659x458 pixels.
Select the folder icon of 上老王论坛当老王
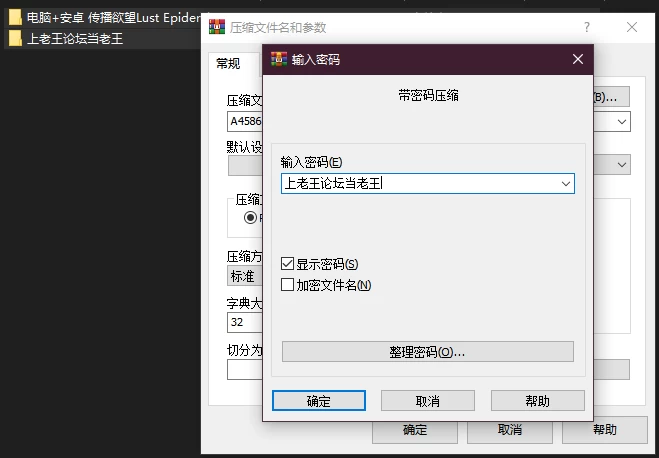15,38
